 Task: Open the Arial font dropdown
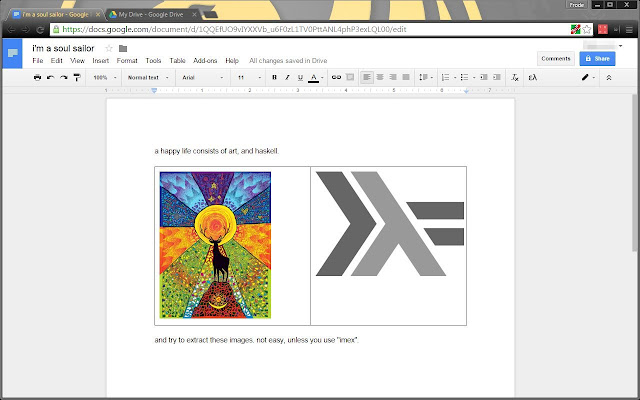coord(202,78)
